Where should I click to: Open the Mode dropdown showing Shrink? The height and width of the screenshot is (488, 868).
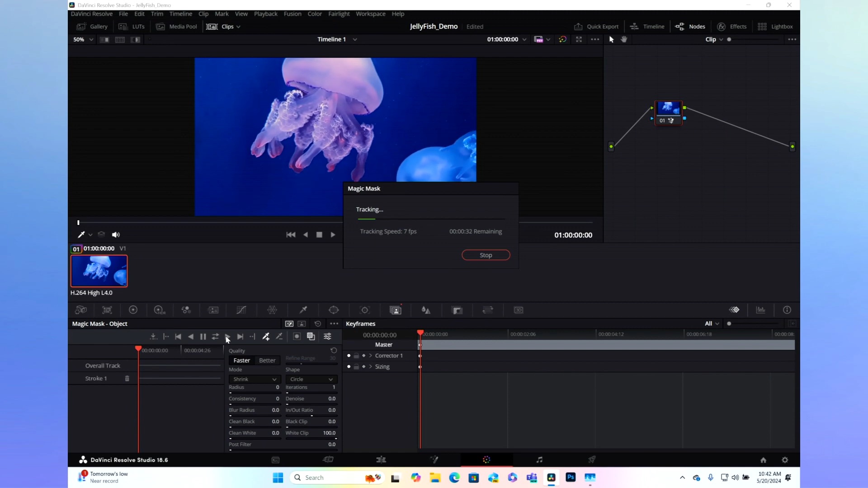point(255,380)
